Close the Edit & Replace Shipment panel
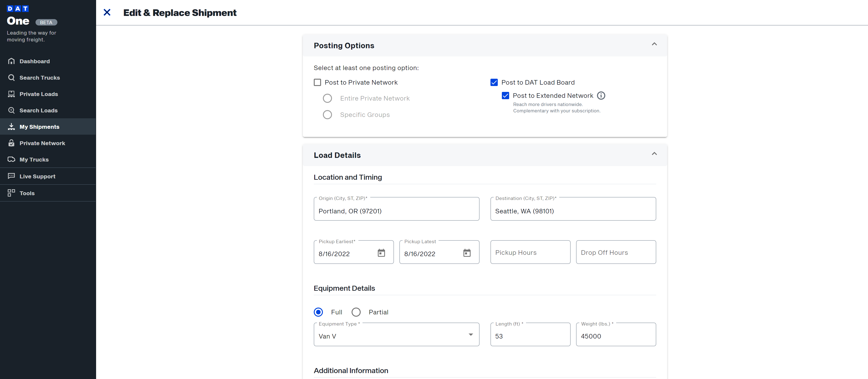The image size is (868, 379). coord(107,13)
